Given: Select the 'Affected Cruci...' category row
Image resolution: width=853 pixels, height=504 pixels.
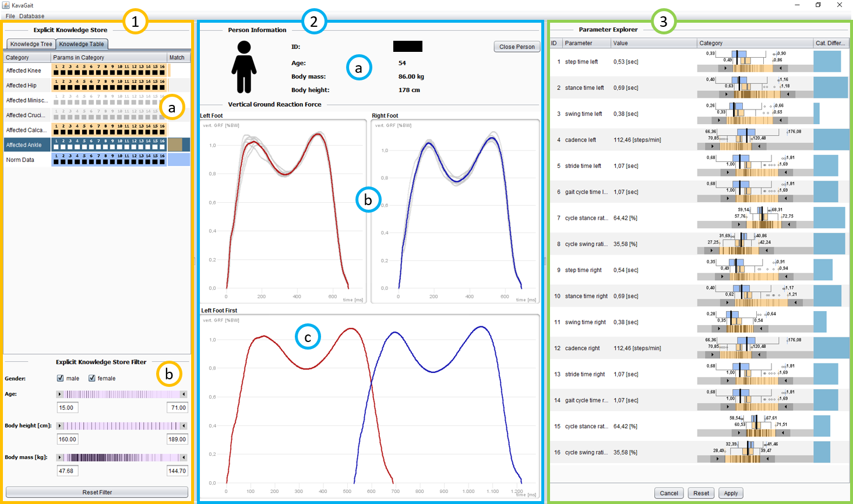Looking at the screenshot, I should 97,115.
